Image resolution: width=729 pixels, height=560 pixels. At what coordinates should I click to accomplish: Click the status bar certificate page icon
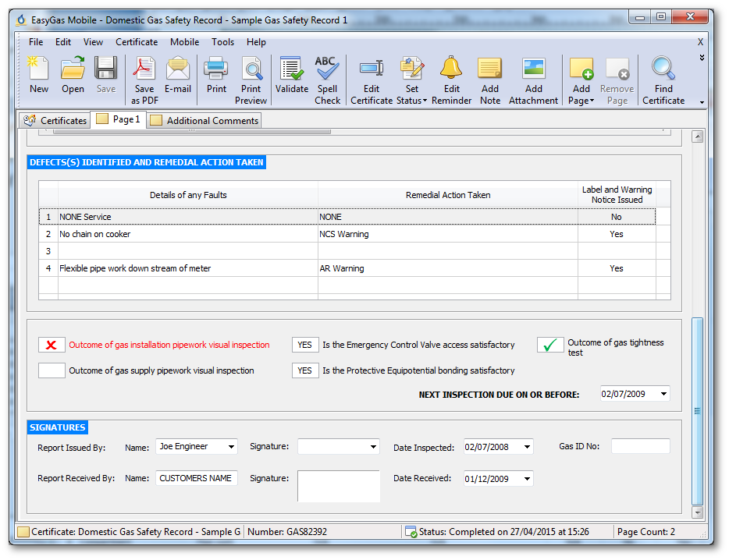23,532
